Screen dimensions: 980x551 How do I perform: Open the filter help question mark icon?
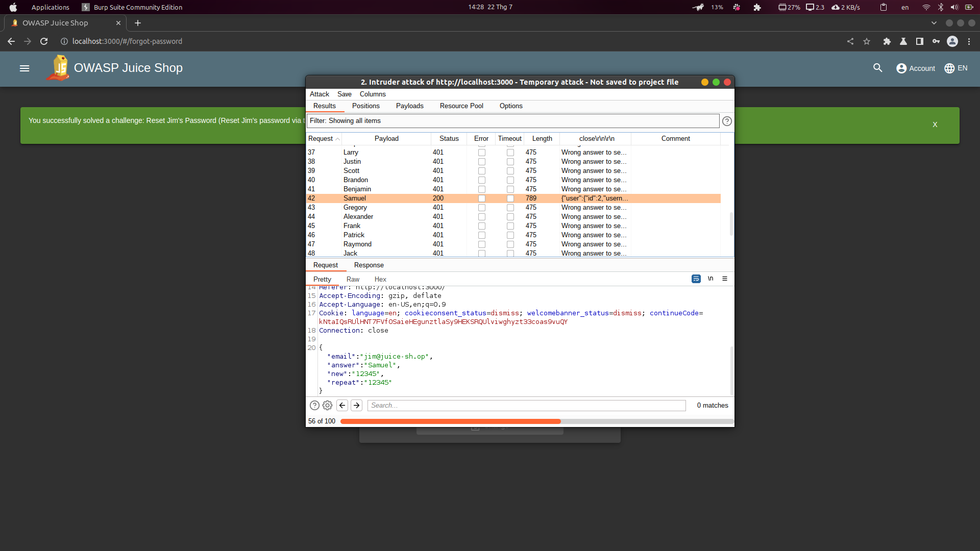(727, 121)
